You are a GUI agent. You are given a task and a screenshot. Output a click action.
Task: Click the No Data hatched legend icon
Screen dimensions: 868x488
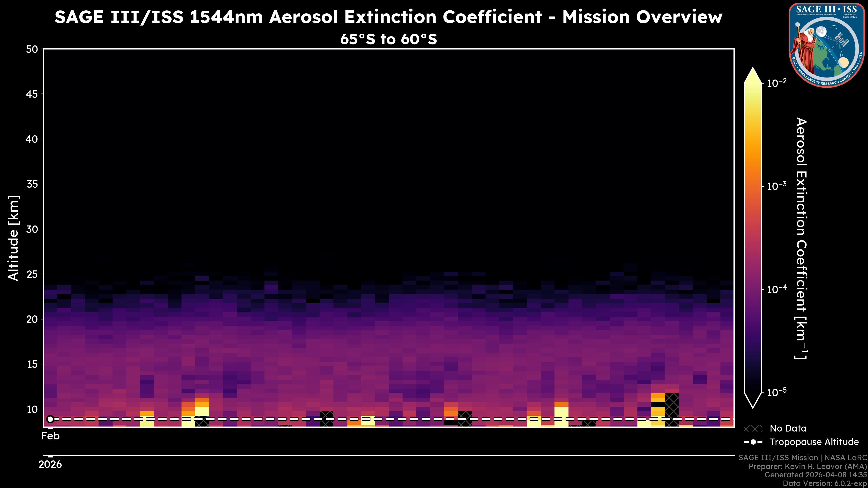click(x=753, y=428)
